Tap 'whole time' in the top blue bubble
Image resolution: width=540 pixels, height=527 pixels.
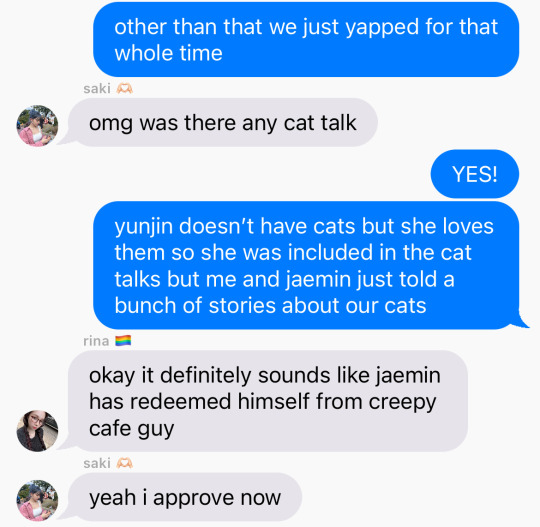point(168,53)
